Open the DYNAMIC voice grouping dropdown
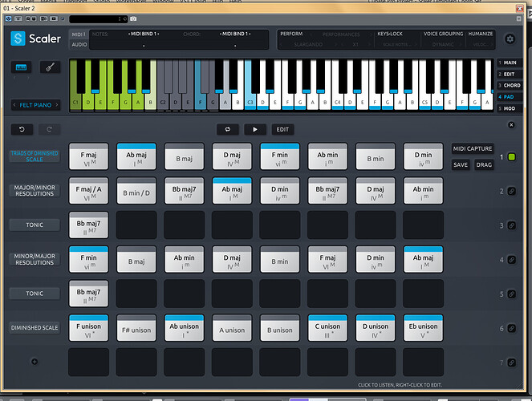This screenshot has height=401, width=532. click(x=443, y=45)
